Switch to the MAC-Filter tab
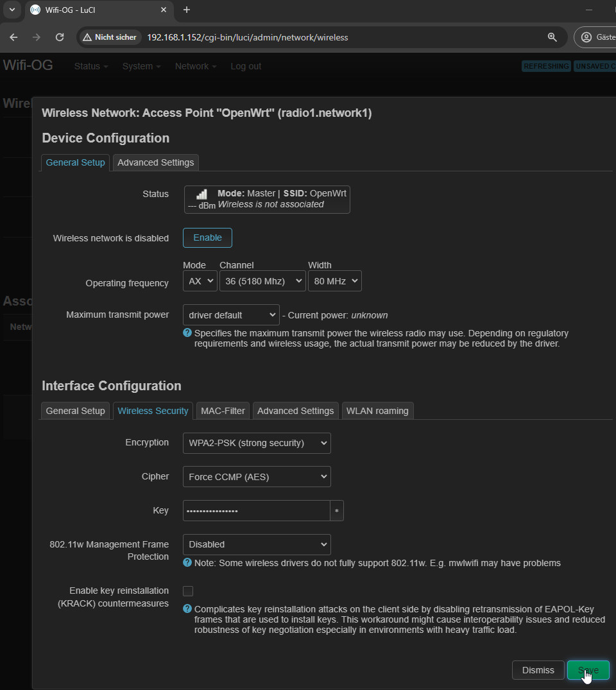616x690 pixels. point(223,411)
